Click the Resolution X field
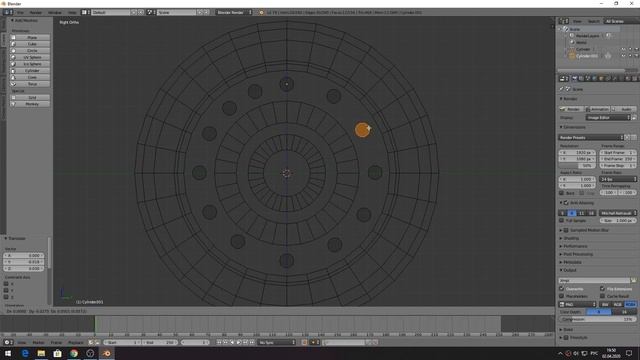Viewport: 640px width, 360px height. pyautogui.click(x=577, y=153)
